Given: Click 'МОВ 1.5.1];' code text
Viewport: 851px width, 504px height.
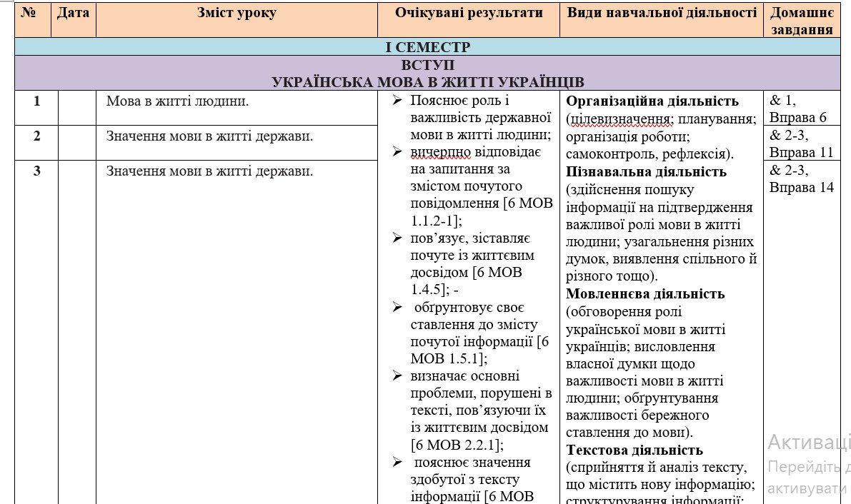Looking at the screenshot, I should (449, 358).
